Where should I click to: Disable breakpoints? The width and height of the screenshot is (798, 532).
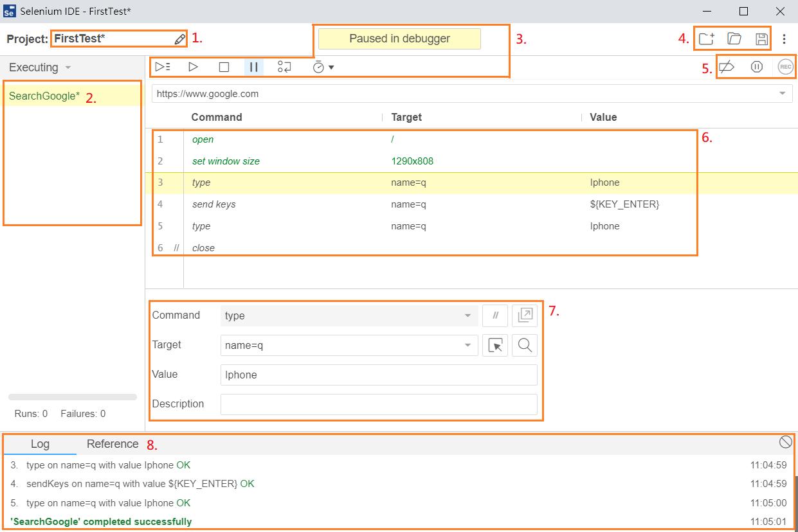(727, 67)
